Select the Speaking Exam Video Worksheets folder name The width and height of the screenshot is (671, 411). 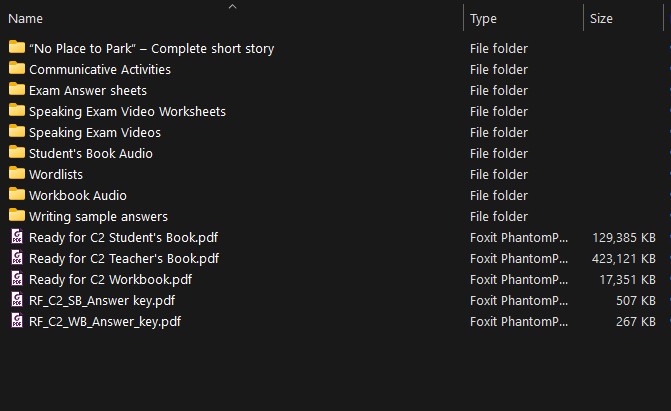(127, 111)
